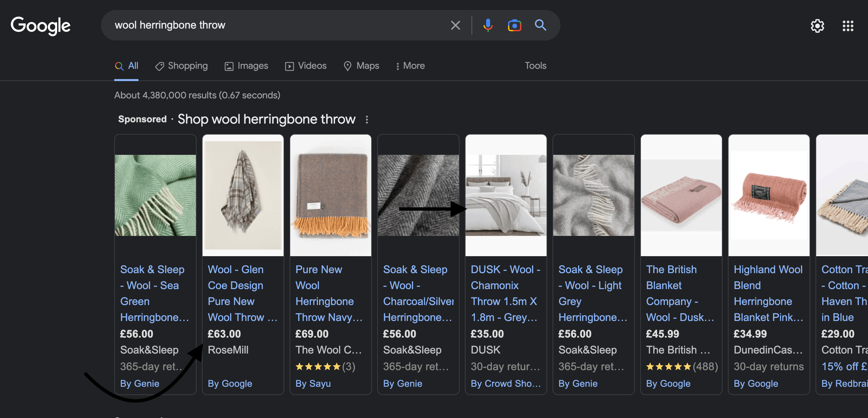This screenshot has width=868, height=418.
Task: Switch to the Shopping tab
Action: (181, 66)
